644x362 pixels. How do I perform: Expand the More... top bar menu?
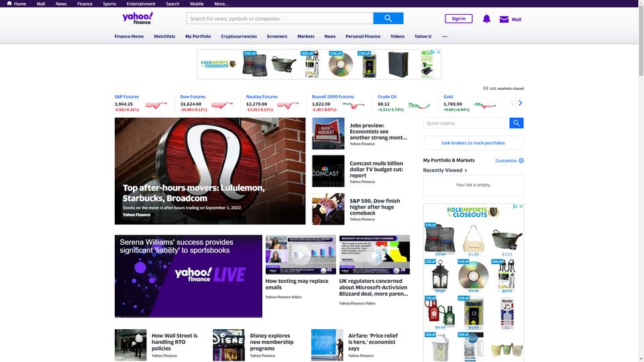[x=221, y=4]
